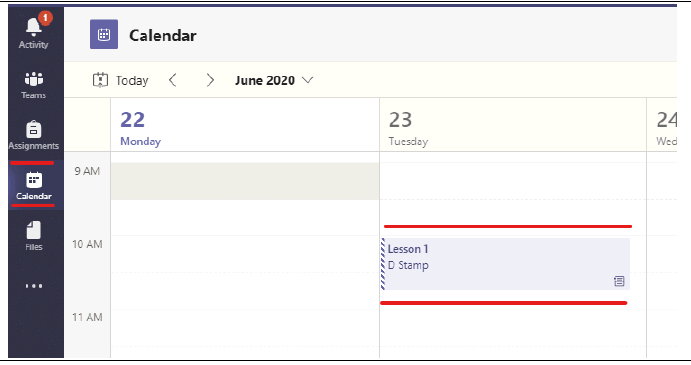This screenshot has width=691, height=365.
Task: Click the meeting notes icon on Lesson 1
Action: click(619, 281)
